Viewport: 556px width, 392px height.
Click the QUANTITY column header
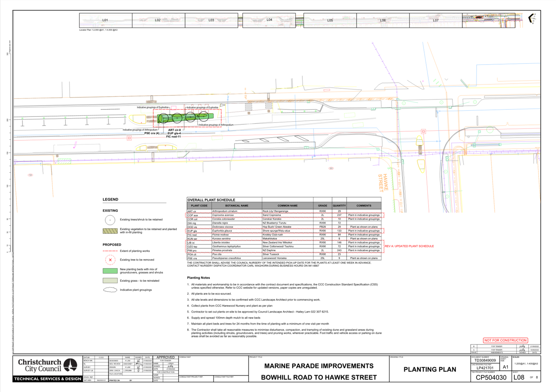(339, 206)
